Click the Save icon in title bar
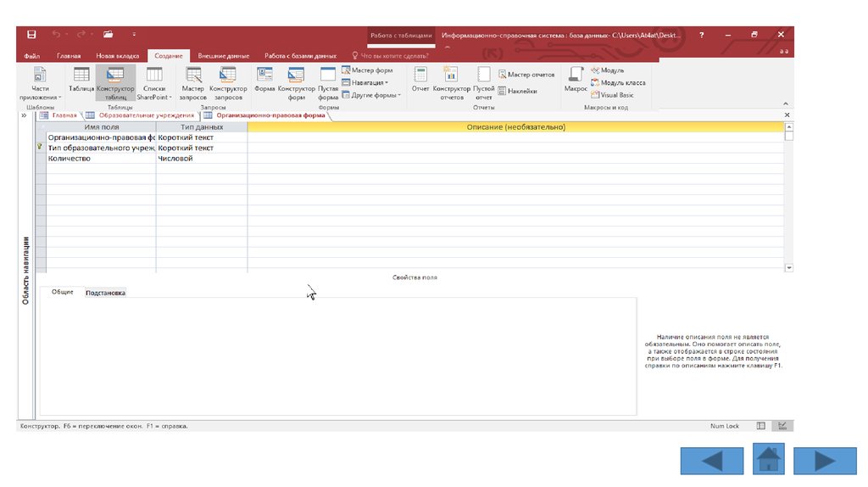 coord(31,35)
